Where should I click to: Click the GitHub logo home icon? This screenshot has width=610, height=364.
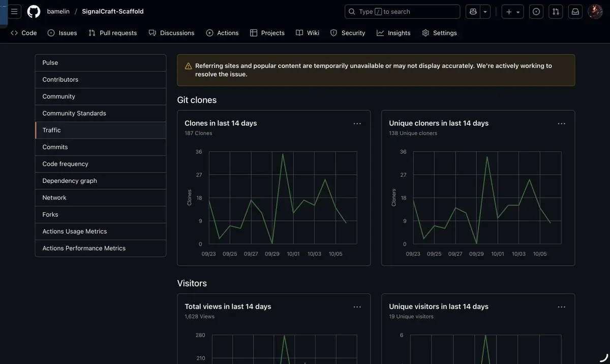tap(34, 11)
